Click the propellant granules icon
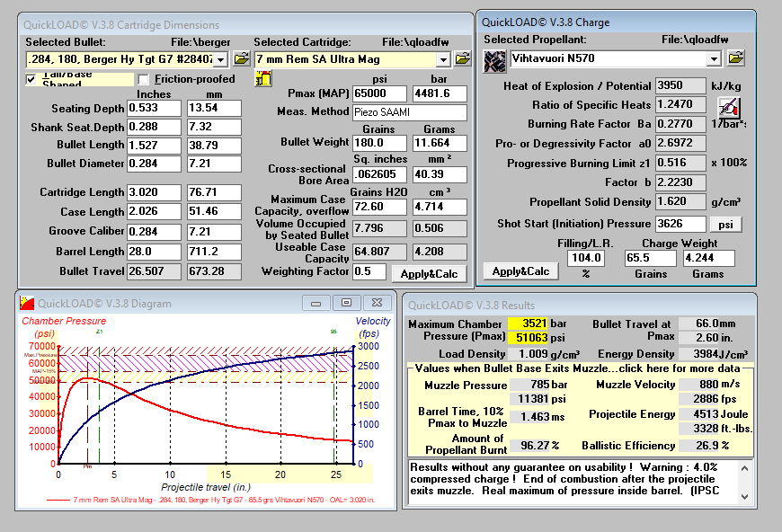 tap(493, 60)
